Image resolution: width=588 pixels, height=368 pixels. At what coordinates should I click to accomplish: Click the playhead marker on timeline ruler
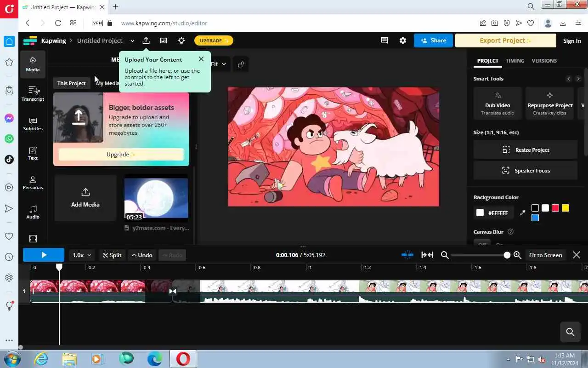59,267
